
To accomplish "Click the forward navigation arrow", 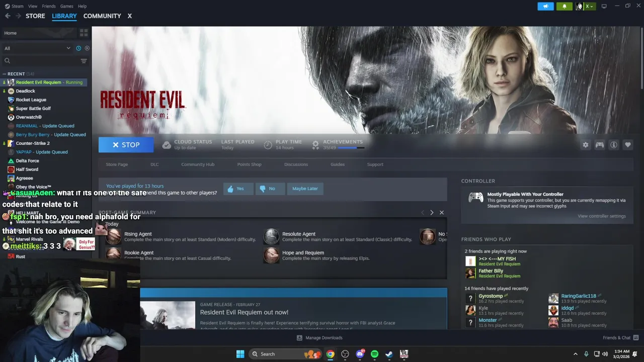I will click(18, 16).
